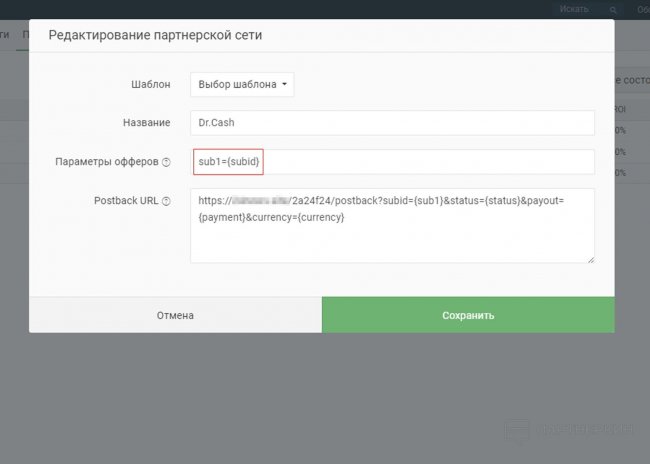Screen dimensions: 650x464
Task: Click the caret arrow on Выбор шаблона
Action: (x=285, y=85)
